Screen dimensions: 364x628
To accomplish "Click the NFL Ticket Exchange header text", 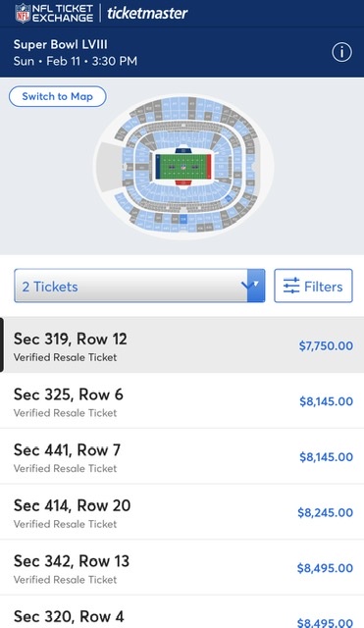I will click(63, 13).
